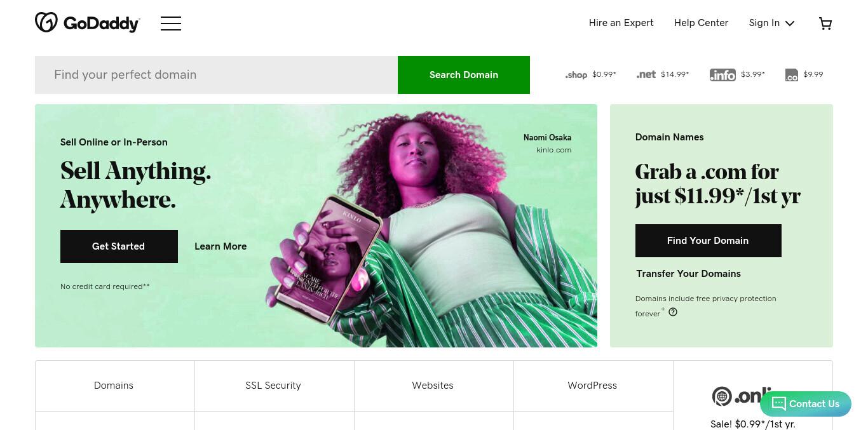
Task: Focus the Find your perfect domain field
Action: tap(216, 75)
